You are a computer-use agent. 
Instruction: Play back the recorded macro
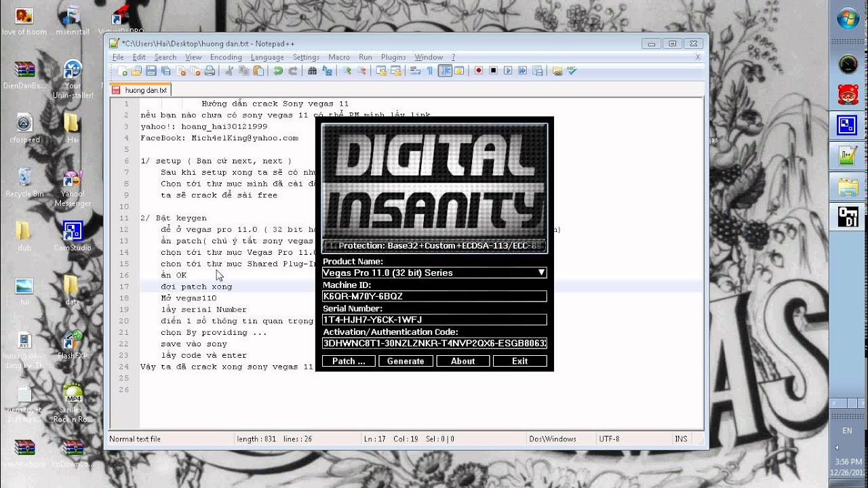click(508, 70)
